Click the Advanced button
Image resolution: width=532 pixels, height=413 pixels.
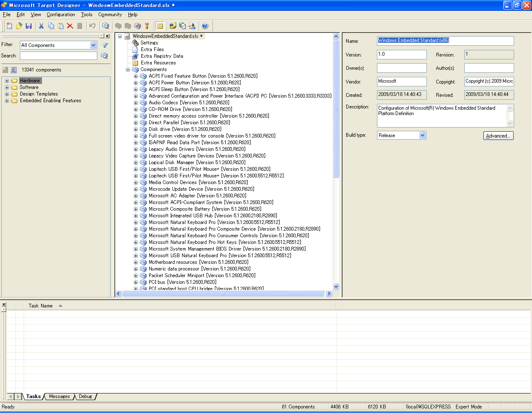pos(498,135)
